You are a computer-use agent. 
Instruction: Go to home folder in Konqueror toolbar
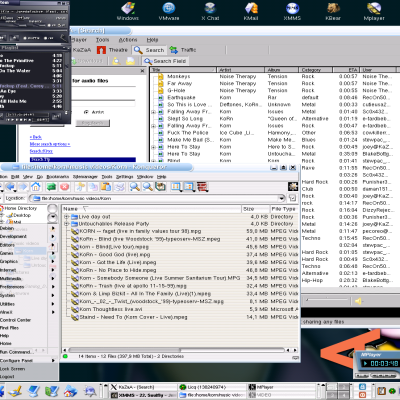coord(36,187)
